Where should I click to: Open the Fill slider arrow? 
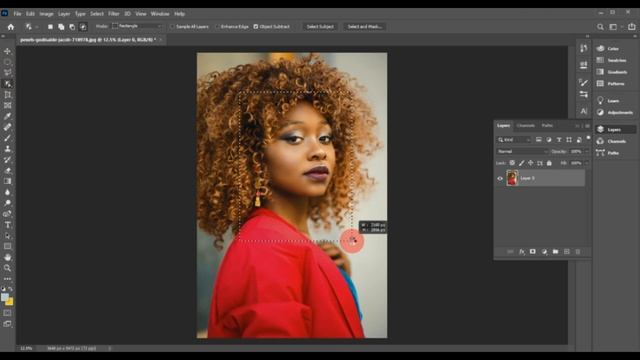point(587,163)
